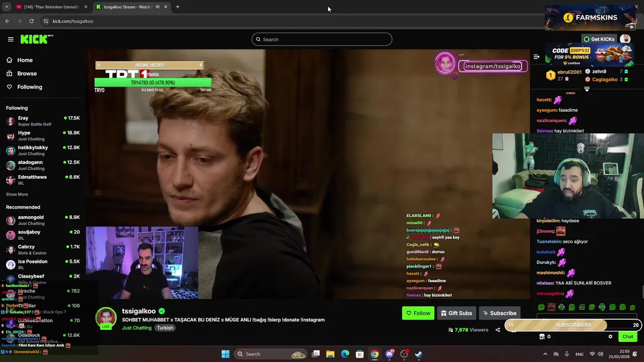Open the Windows Start menu

pyautogui.click(x=225, y=354)
